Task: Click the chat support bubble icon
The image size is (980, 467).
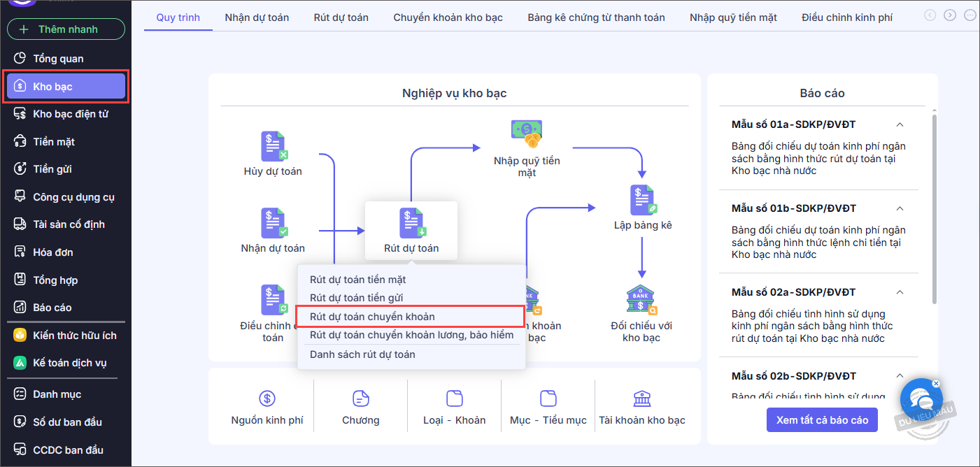Action: click(918, 401)
